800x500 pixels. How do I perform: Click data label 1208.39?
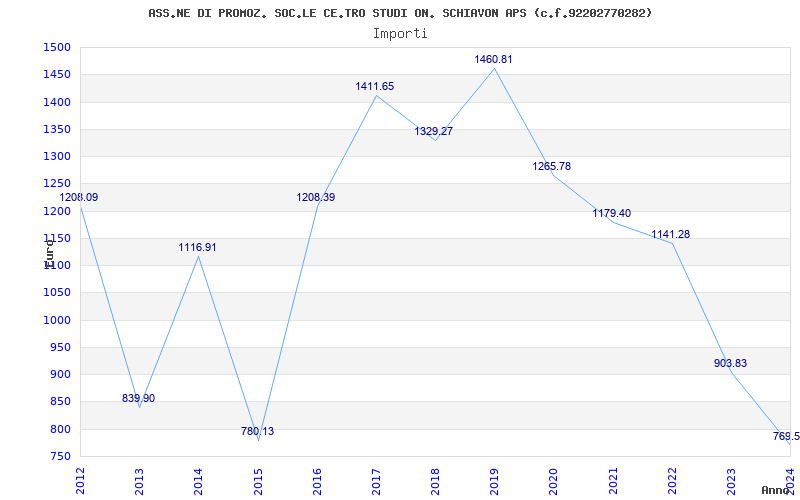pyautogui.click(x=316, y=197)
